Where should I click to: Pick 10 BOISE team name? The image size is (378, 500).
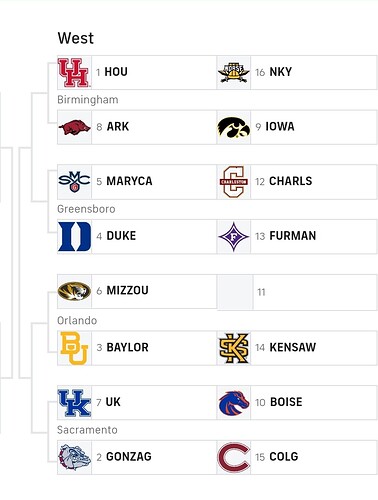click(279, 402)
